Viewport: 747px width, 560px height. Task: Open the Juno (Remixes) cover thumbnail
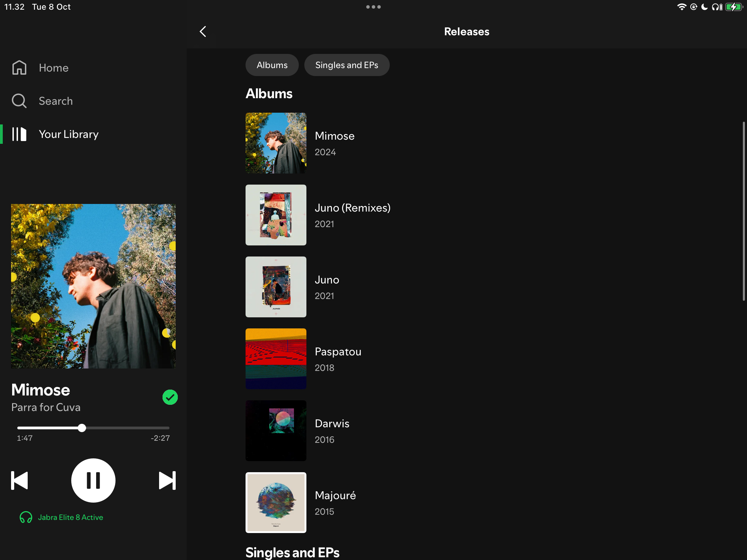276,215
